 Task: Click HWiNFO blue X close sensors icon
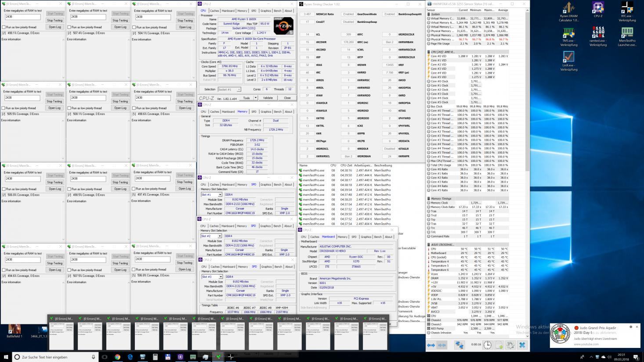pos(522,345)
